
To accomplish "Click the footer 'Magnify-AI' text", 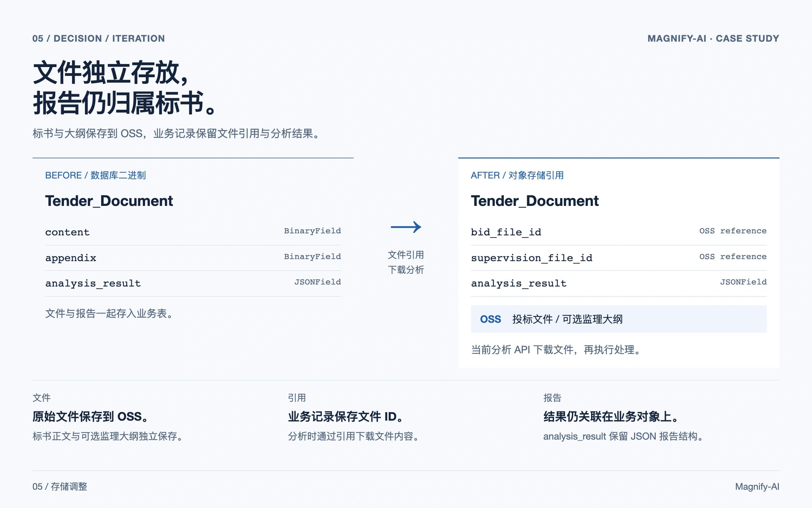I will [x=757, y=487].
